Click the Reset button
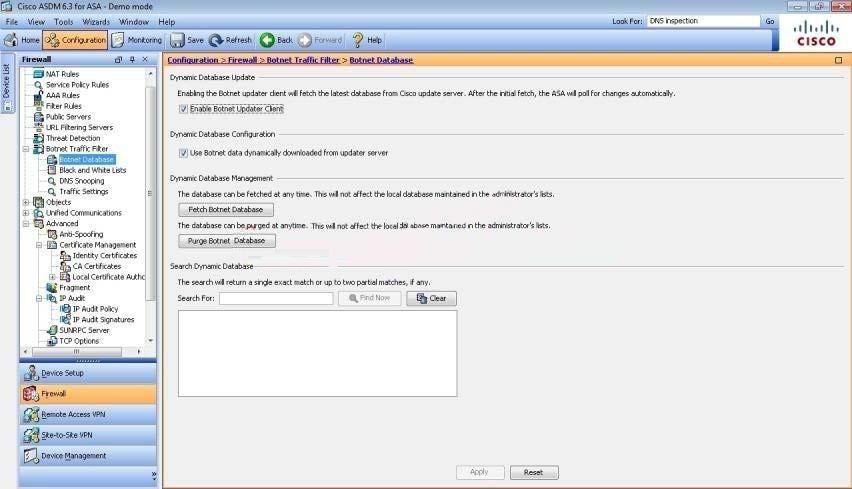The height and width of the screenshot is (489, 852). point(534,473)
